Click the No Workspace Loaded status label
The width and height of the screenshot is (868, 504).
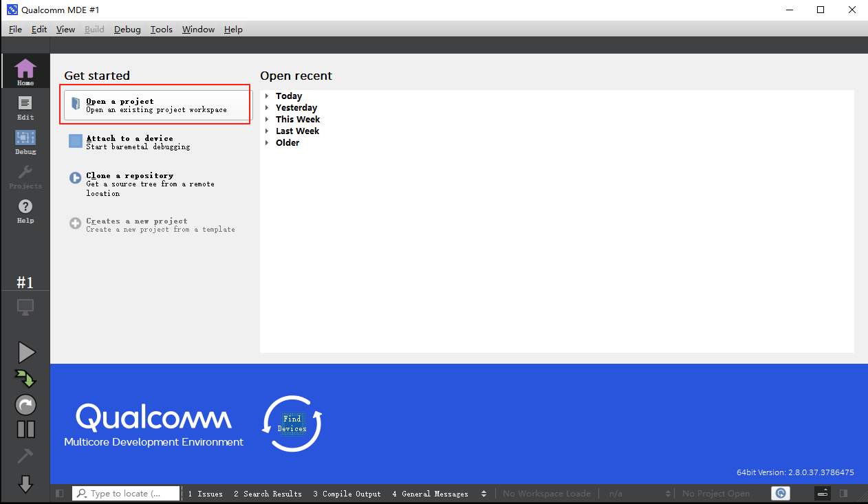tap(547, 494)
